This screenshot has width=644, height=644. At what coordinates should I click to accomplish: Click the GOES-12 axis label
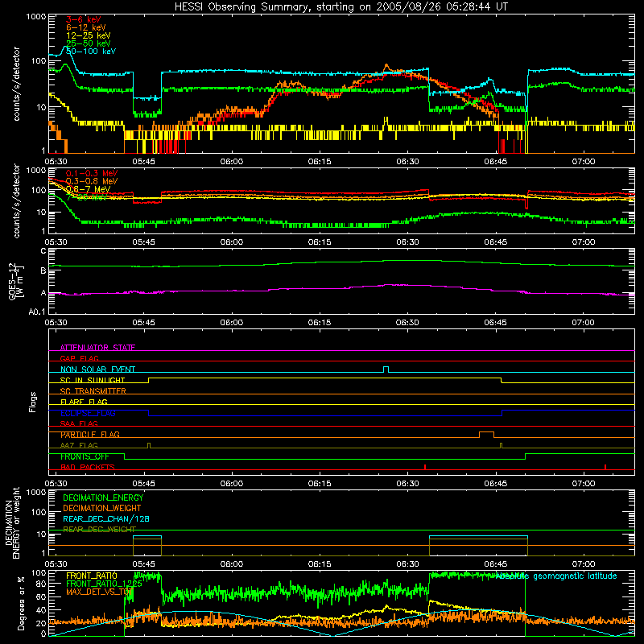click(x=16, y=281)
